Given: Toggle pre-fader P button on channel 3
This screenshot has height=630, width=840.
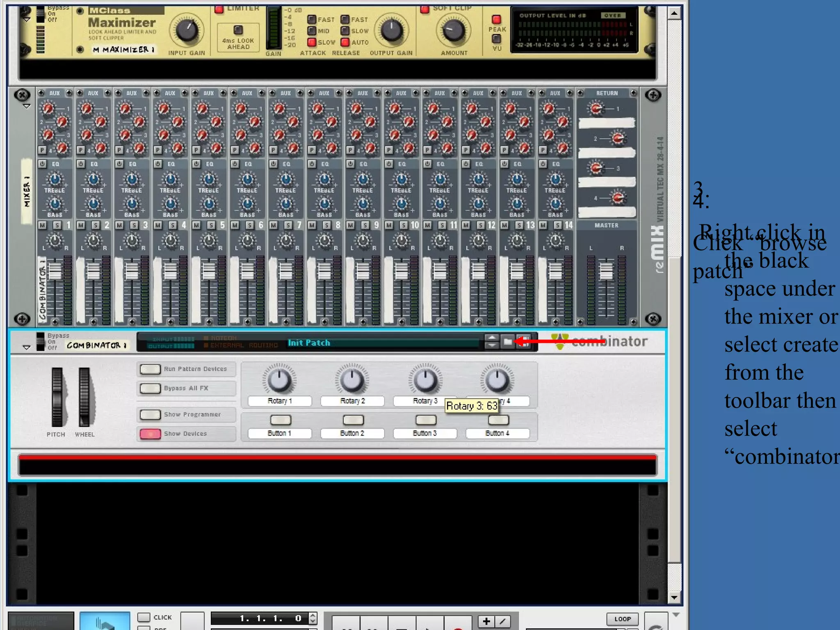Looking at the screenshot, I should tap(119, 150).
